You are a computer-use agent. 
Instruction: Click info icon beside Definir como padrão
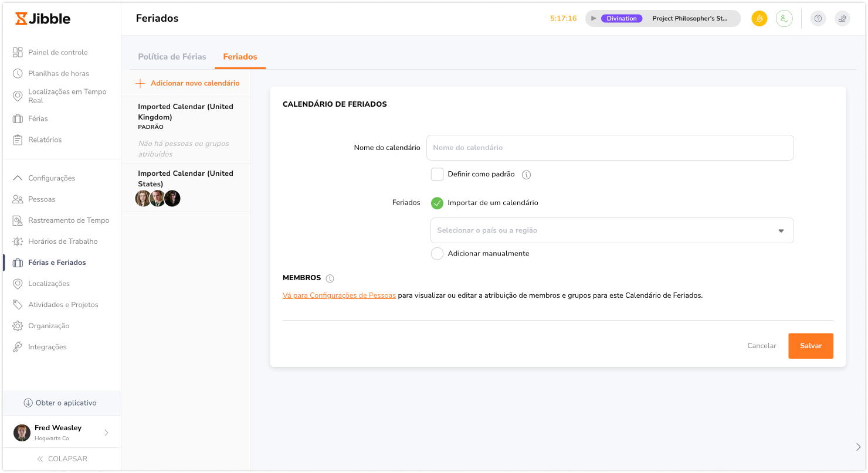[527, 175]
